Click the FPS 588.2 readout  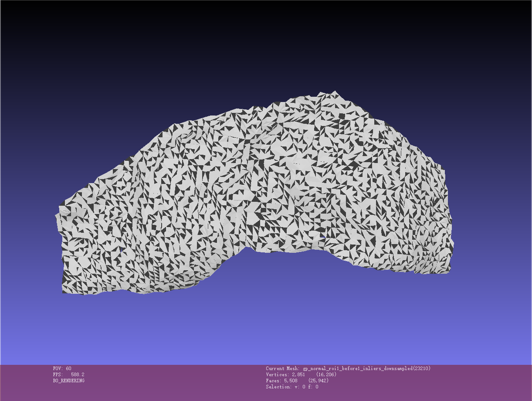[x=68, y=375]
